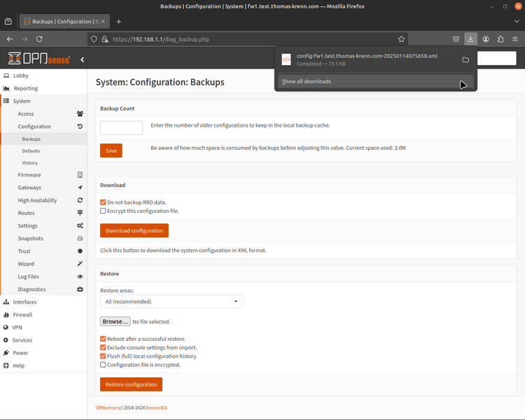Click the Save button for backup count
This screenshot has width=525, height=420.
[x=111, y=150]
